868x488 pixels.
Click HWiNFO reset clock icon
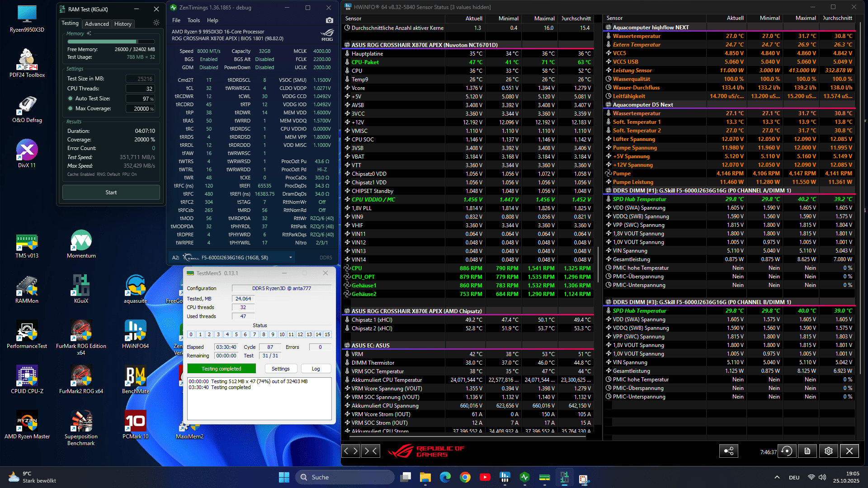pos(787,451)
